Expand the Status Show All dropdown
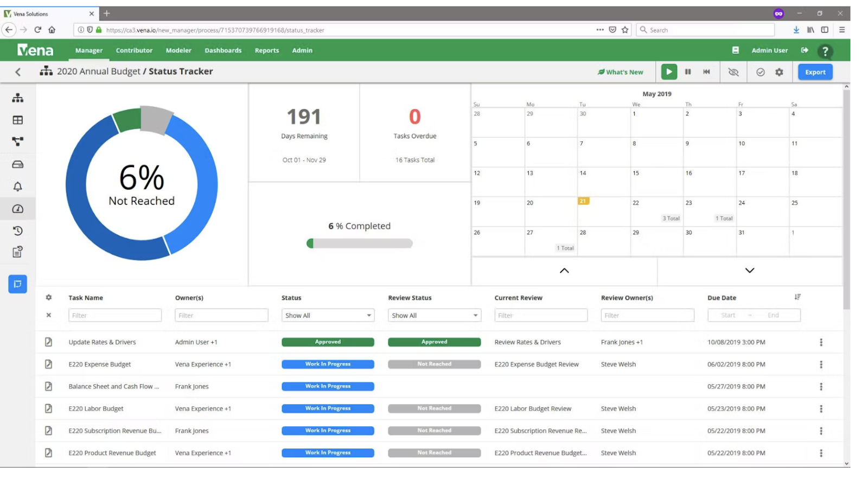 [328, 315]
